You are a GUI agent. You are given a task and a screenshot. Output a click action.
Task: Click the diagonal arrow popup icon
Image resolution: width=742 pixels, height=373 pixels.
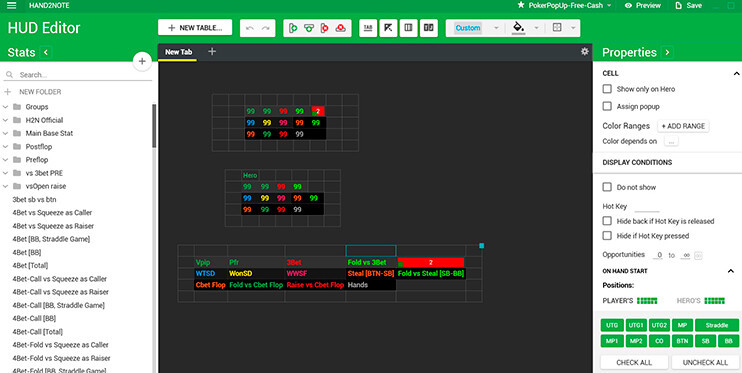388,28
